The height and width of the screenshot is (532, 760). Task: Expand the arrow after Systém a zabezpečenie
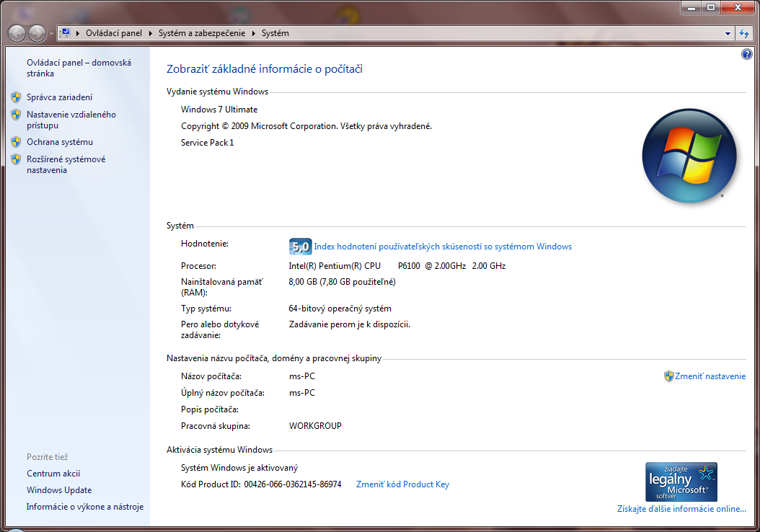pos(253,33)
